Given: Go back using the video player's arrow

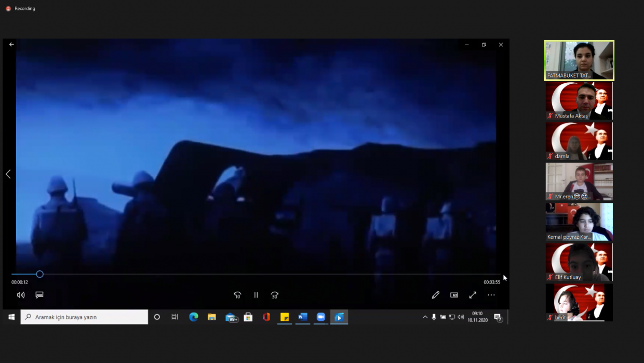Looking at the screenshot, I should pos(11,45).
